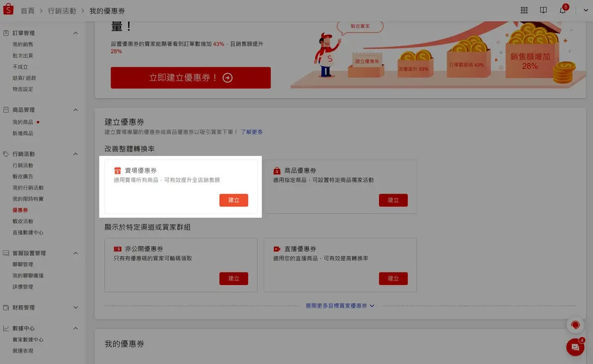Image resolution: width=593 pixels, height=364 pixels.
Task: Open 我的聊聊廣播 in sidebar
Action: [28, 276]
